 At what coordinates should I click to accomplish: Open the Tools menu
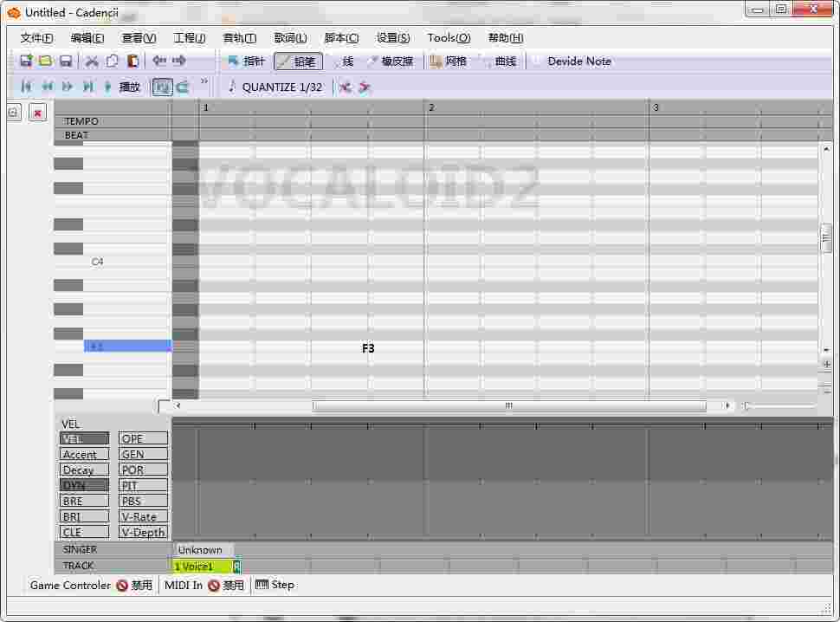click(448, 37)
